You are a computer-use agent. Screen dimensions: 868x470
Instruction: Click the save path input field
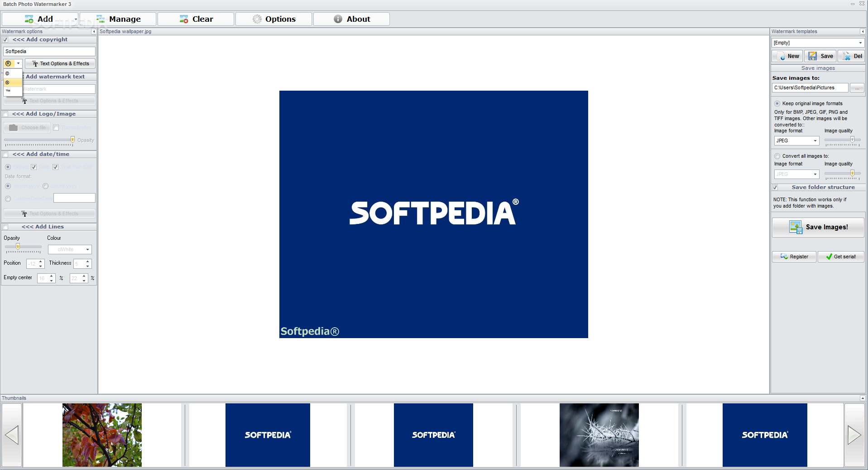(x=810, y=88)
